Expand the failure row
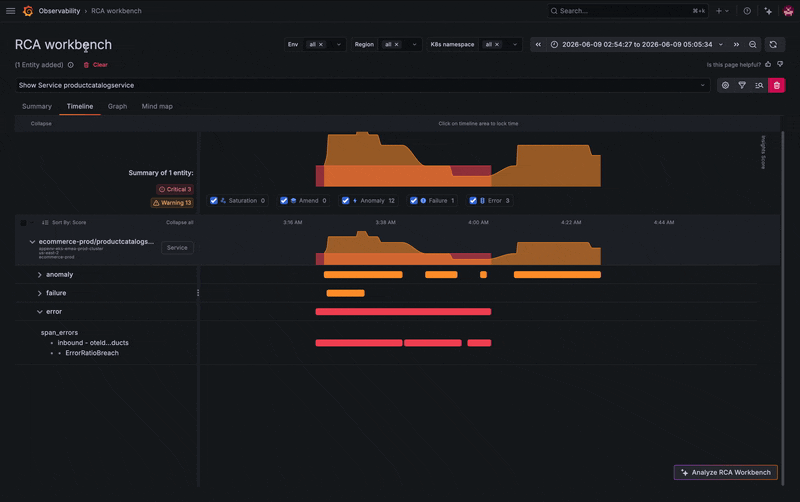This screenshot has height=502, width=800. pyautogui.click(x=40, y=293)
